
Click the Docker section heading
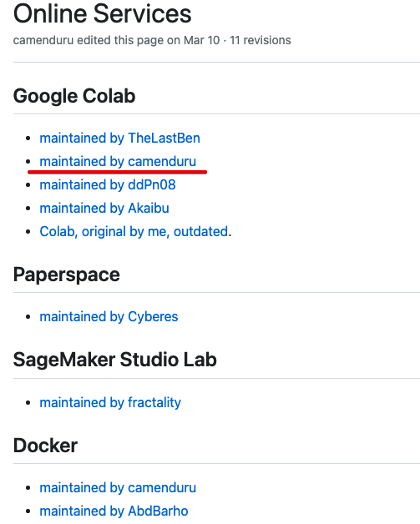coord(45,446)
